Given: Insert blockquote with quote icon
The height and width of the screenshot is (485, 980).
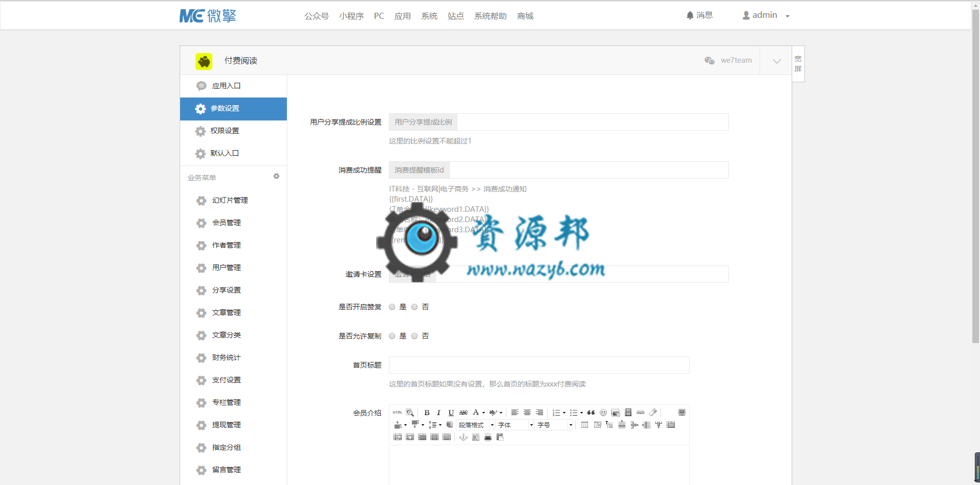Looking at the screenshot, I should tap(591, 413).
